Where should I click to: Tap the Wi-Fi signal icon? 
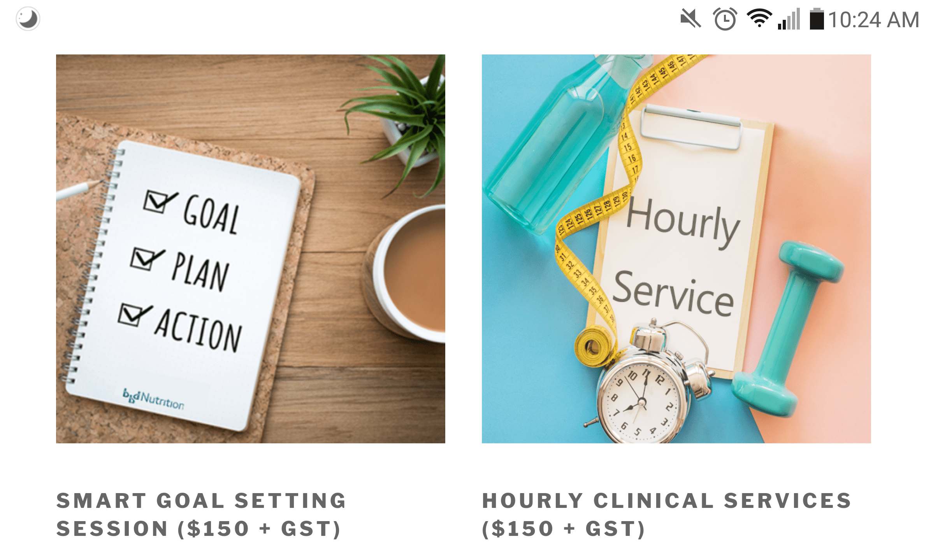pyautogui.click(x=759, y=18)
